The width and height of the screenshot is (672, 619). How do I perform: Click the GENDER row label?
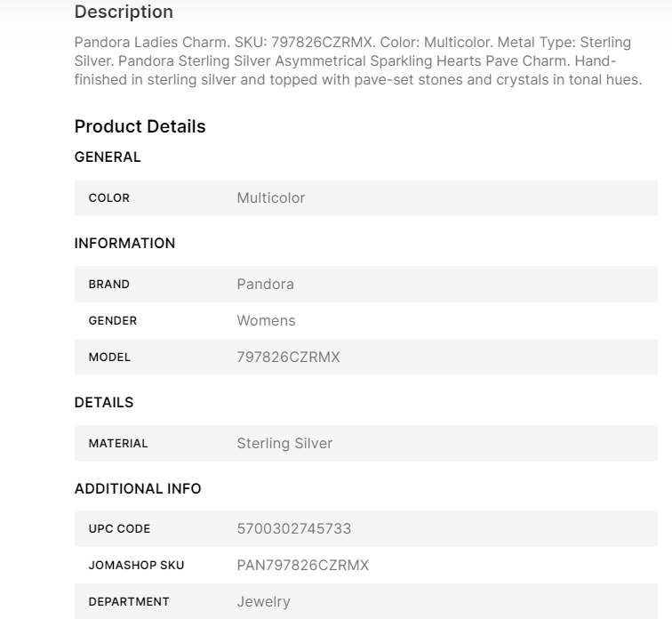(x=113, y=321)
